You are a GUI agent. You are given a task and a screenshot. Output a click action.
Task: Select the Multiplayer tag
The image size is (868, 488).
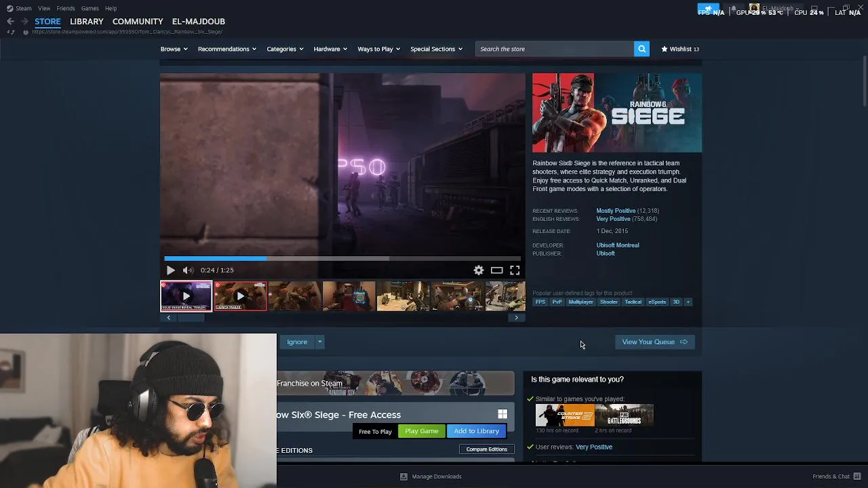580,302
